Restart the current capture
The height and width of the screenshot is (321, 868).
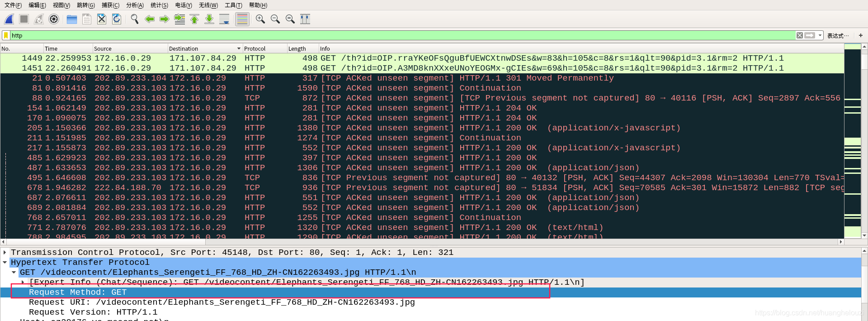[39, 19]
